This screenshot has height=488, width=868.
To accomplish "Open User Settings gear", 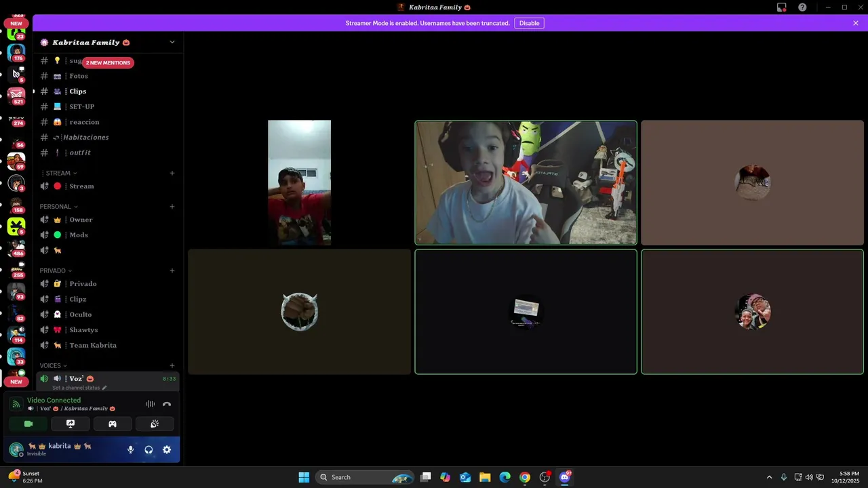I will click(167, 449).
